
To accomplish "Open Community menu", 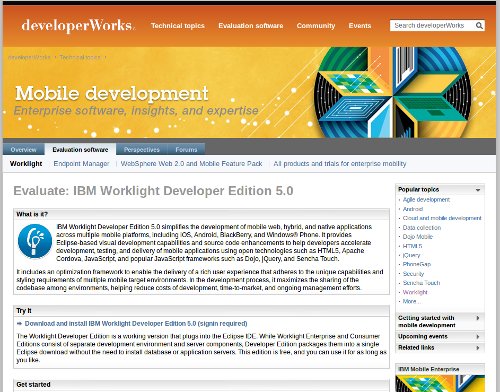I will tap(316, 26).
